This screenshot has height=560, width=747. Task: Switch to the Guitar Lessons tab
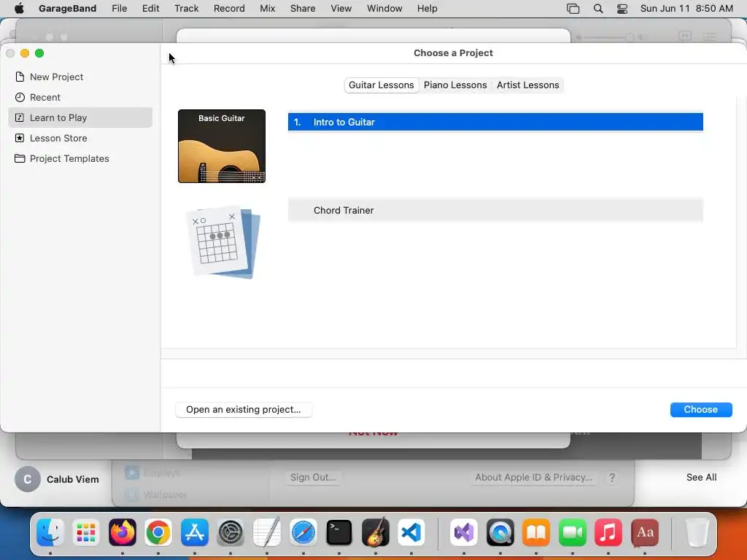point(381,85)
